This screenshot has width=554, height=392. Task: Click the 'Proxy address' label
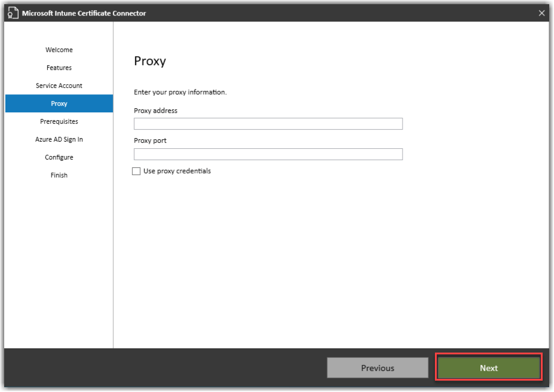coord(156,111)
